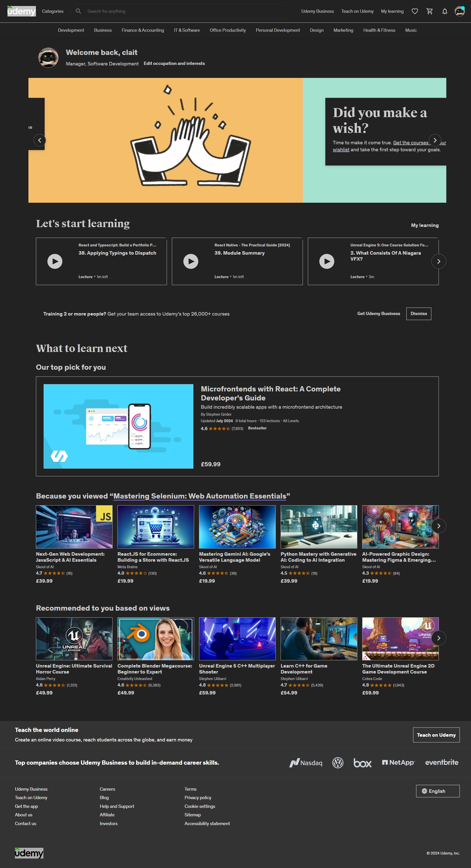Click Get Udemy Business link
This screenshot has height=868, width=471.
pos(379,313)
